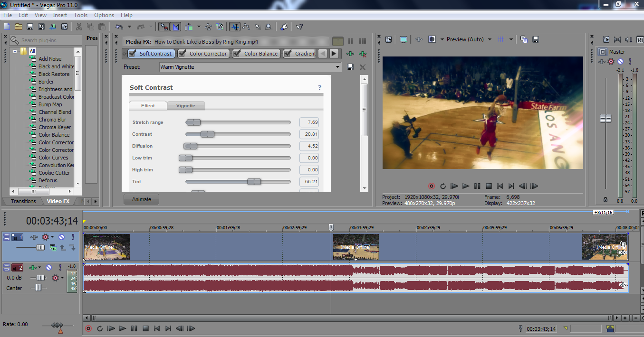Save the Warm Vignette preset with disk icon
644x337 pixels.
click(x=350, y=67)
